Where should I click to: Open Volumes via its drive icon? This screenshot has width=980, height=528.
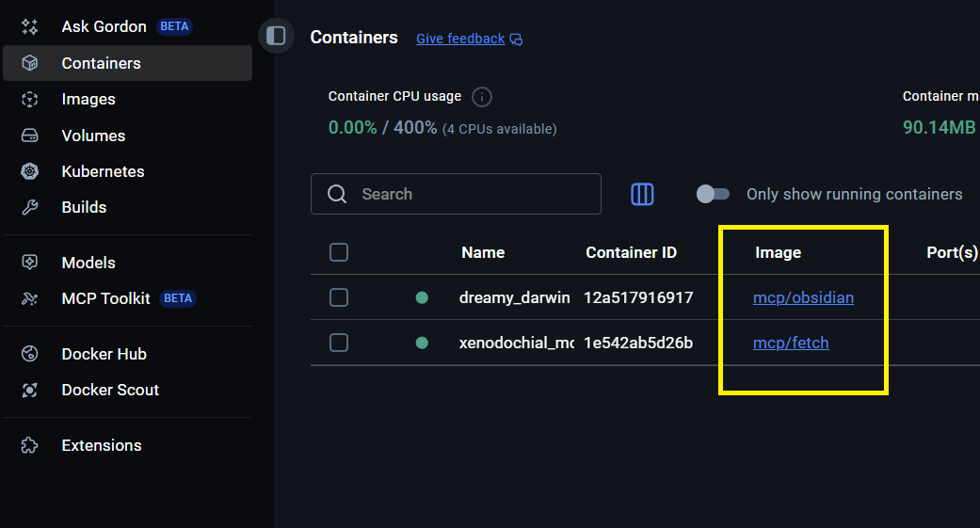click(29, 136)
